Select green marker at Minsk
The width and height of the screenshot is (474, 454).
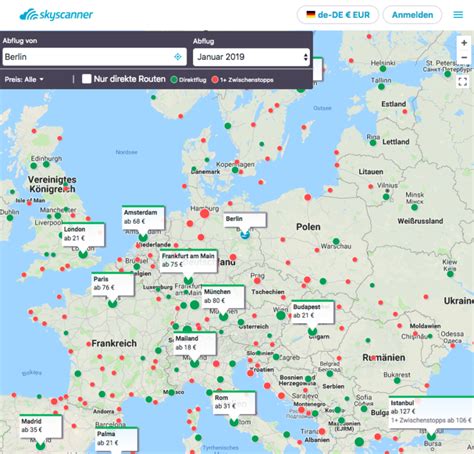(414, 207)
